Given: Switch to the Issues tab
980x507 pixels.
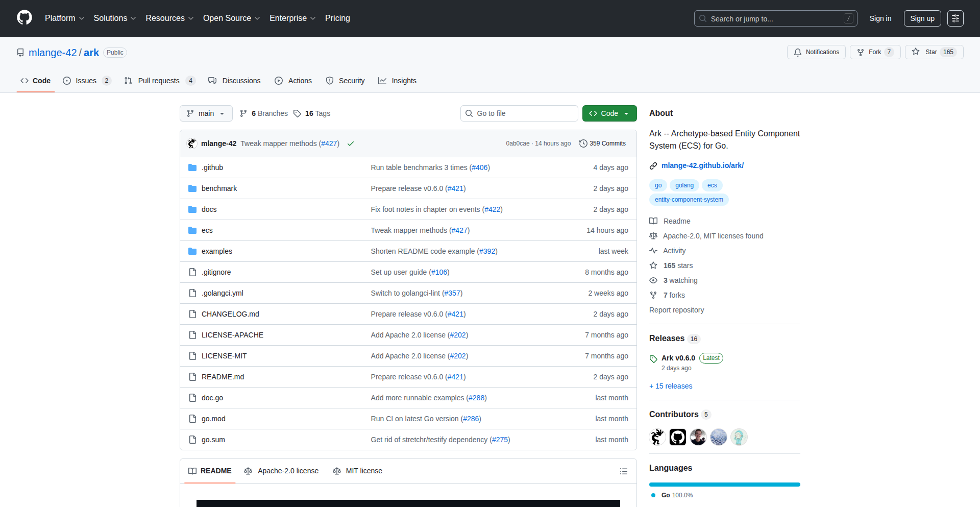Looking at the screenshot, I should point(87,81).
